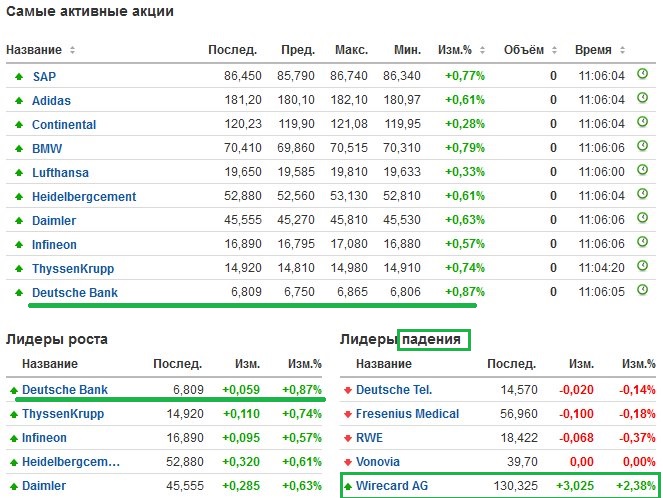
Task: Click the clock icon in Daimler row
Action: 642,218
